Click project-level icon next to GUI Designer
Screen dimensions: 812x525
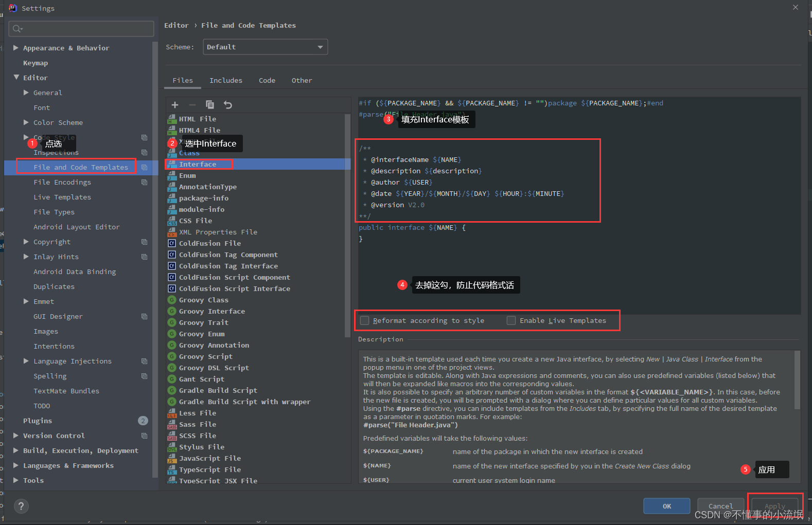(x=145, y=317)
